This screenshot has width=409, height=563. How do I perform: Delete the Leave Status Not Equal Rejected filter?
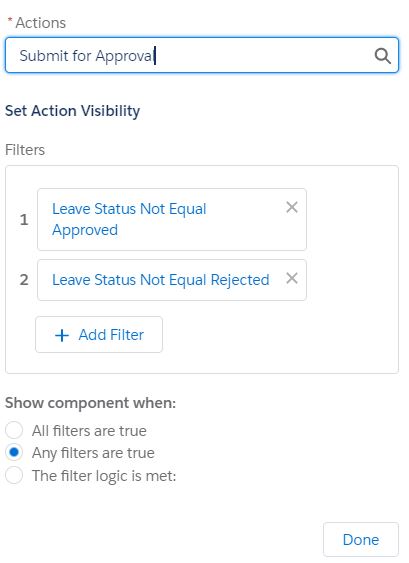tap(292, 278)
